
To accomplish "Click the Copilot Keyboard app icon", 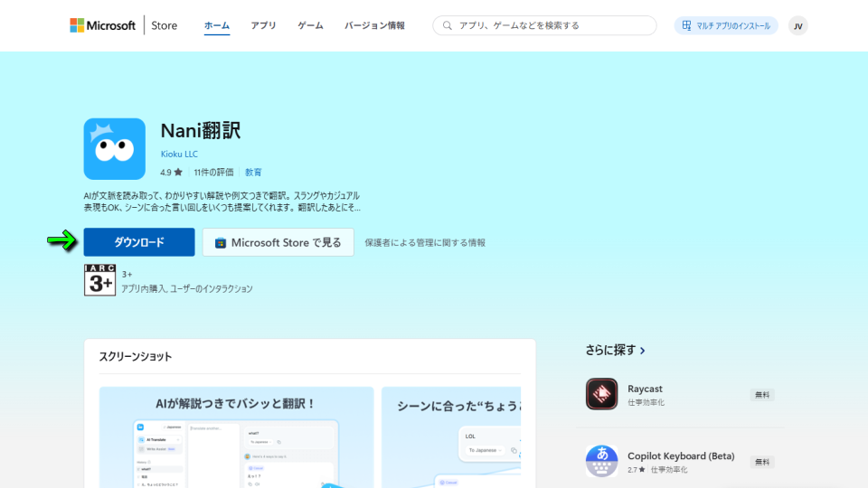I will (601, 461).
